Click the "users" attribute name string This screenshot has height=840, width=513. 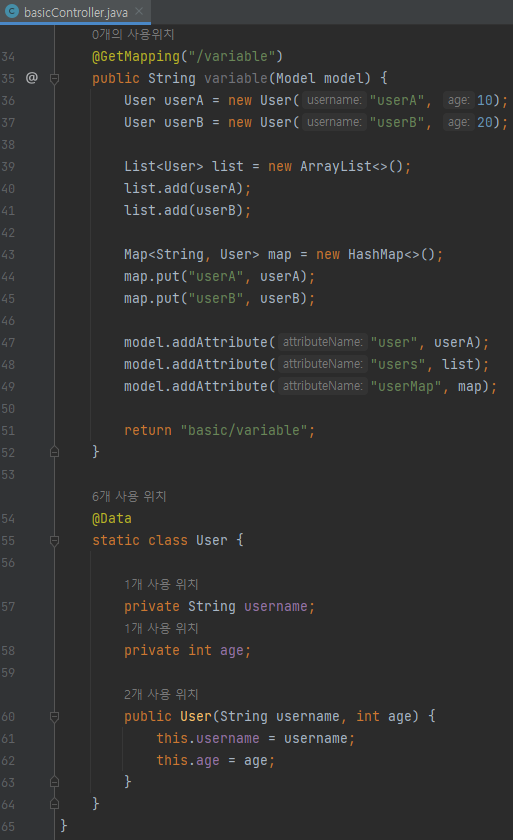[397, 364]
